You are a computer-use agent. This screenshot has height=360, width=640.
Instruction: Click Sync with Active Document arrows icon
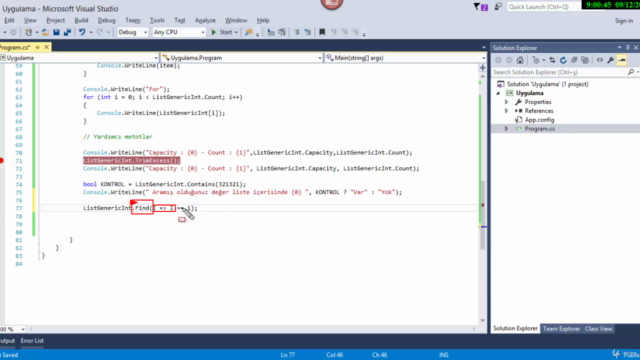coord(552,60)
